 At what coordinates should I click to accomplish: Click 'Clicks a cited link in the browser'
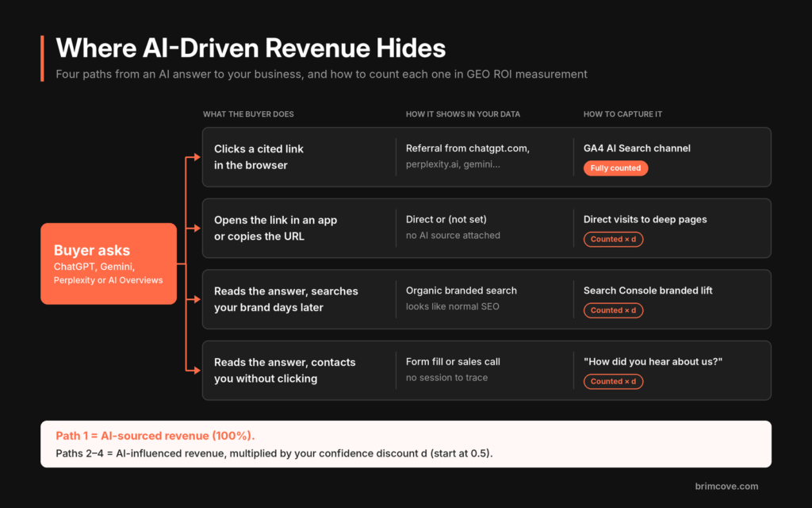click(x=259, y=157)
